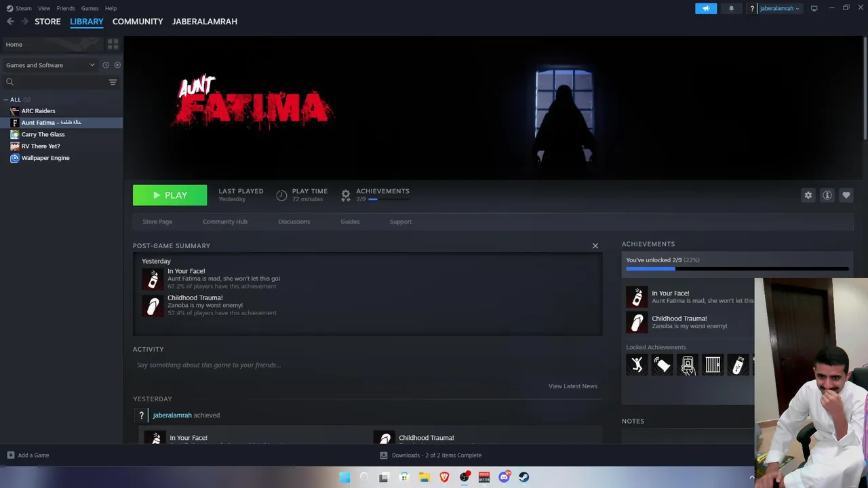Image resolution: width=868 pixels, height=488 pixels.
Task: Open the Community Hub link
Action: tap(225, 222)
